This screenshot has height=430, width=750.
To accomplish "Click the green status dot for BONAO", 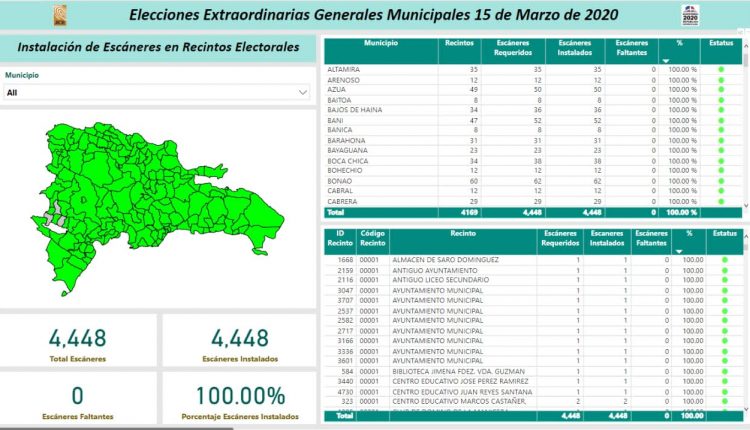I will (720, 181).
